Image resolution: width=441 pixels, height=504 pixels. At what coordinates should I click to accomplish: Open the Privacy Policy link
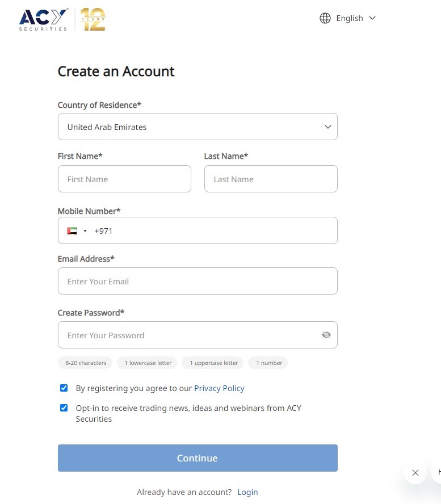click(x=219, y=388)
